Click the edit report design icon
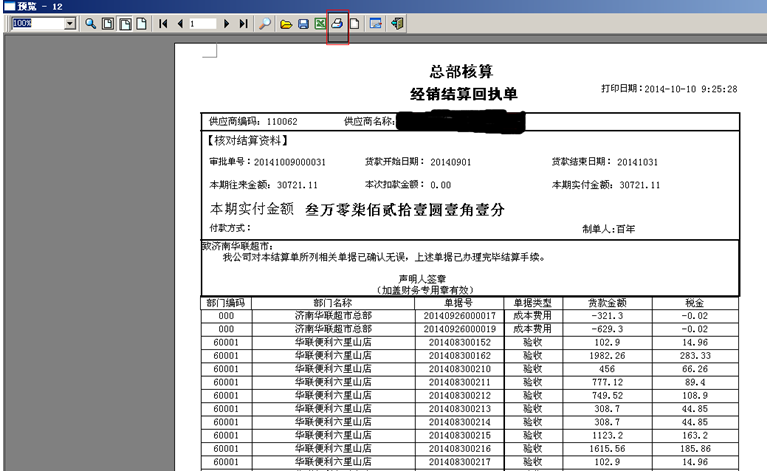This screenshot has width=767, height=472. [375, 23]
